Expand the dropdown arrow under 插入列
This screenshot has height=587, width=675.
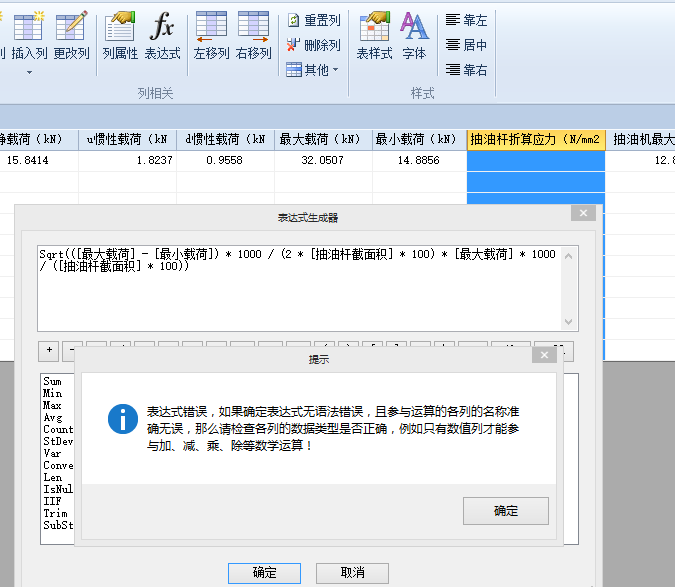click(x=29, y=72)
